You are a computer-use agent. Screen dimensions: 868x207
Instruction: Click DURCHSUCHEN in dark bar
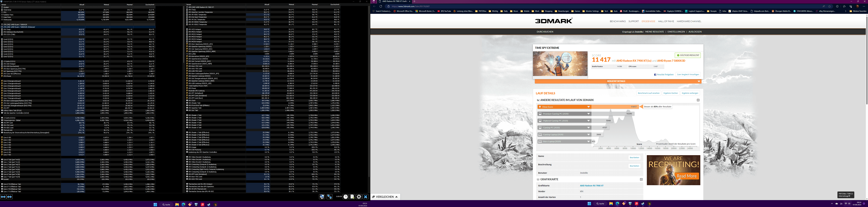click(545, 32)
